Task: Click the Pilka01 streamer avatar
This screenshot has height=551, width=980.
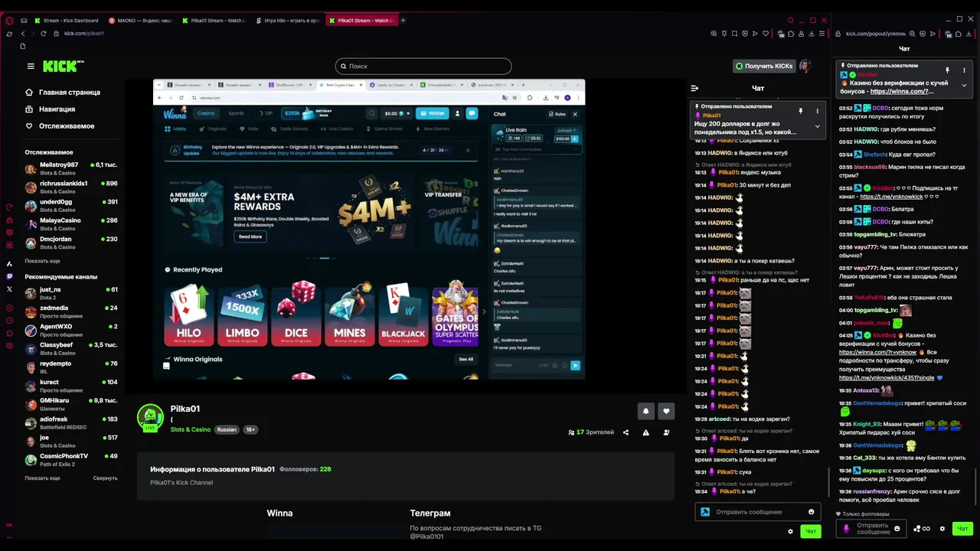Action: pyautogui.click(x=150, y=417)
